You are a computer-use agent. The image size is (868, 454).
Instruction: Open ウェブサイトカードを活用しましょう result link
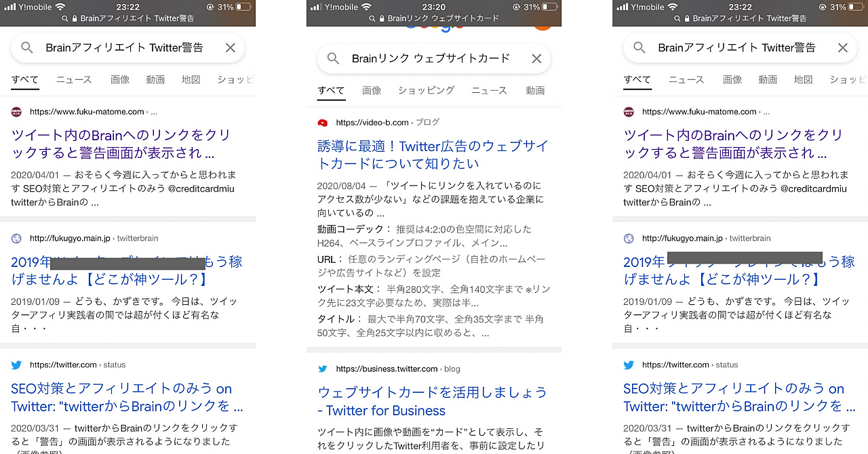[x=432, y=401]
